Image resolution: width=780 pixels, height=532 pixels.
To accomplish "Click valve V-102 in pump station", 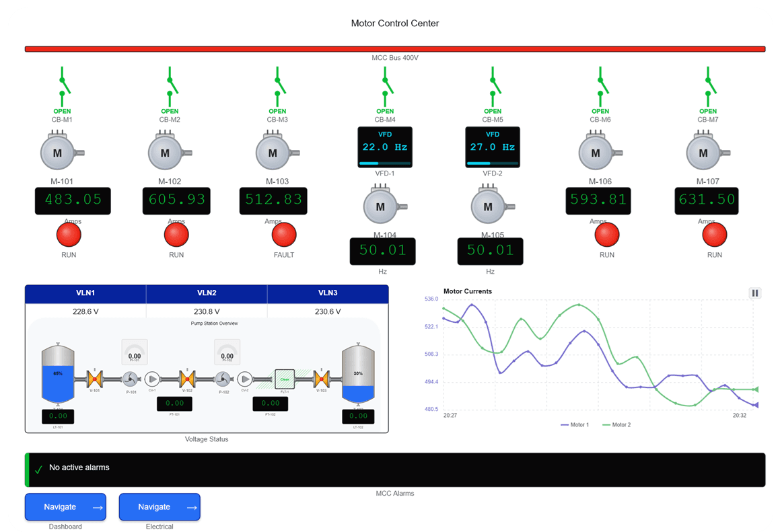I will click(x=187, y=379).
